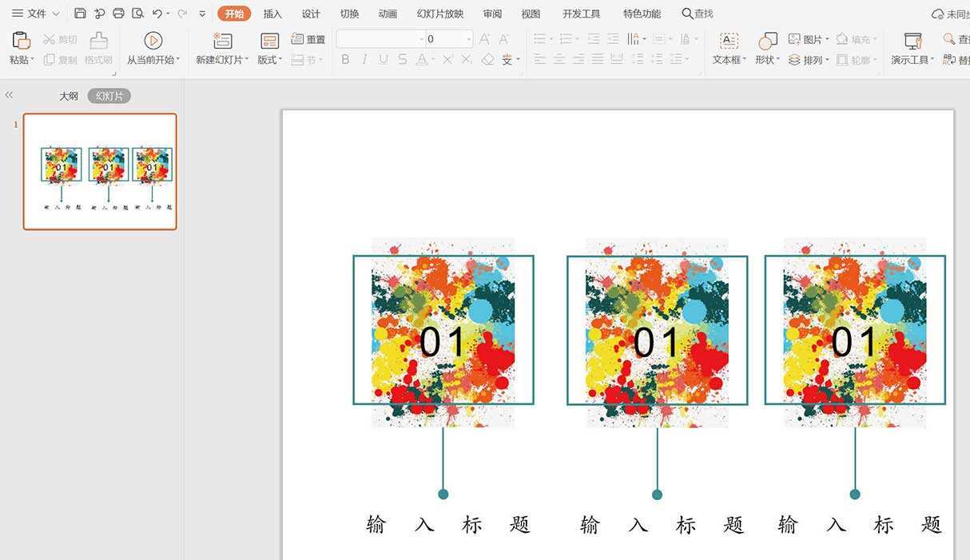Image resolution: width=970 pixels, height=560 pixels.
Task: Toggle Italic formatting
Action: point(364,60)
